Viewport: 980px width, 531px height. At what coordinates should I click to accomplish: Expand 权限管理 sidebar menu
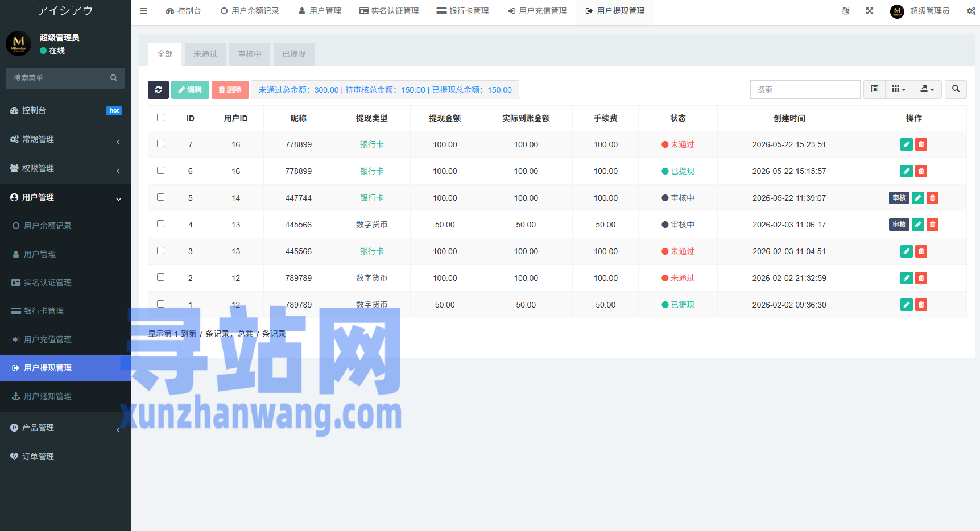point(65,168)
